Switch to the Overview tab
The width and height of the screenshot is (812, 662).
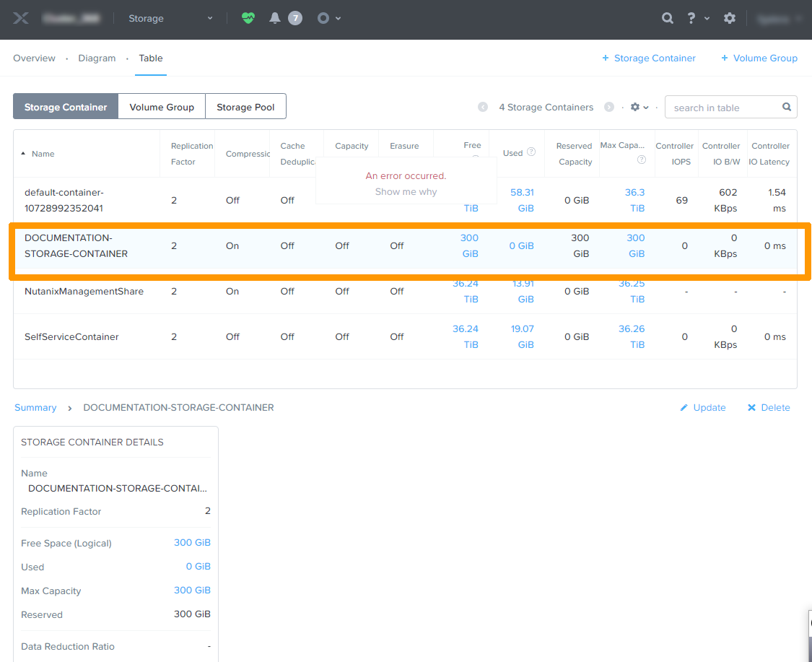tap(34, 58)
